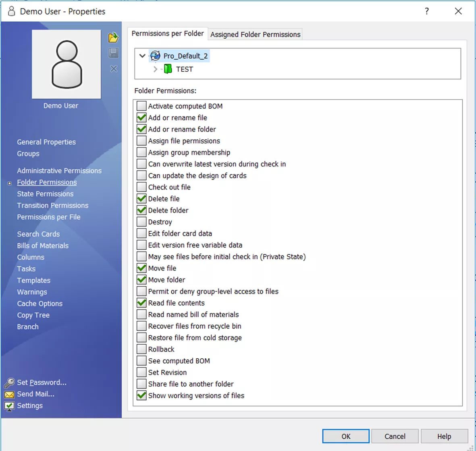
Task: Switch to Assigned Folder Permissions tab
Action: [x=255, y=35]
